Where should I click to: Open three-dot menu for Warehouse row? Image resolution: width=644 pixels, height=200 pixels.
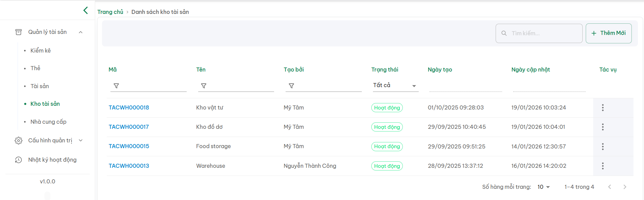point(602,166)
